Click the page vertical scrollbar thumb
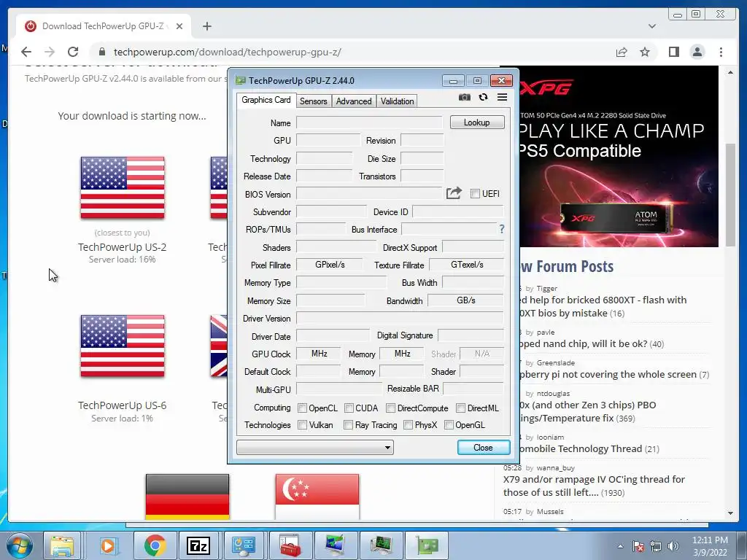747x560 pixels. 730,195
